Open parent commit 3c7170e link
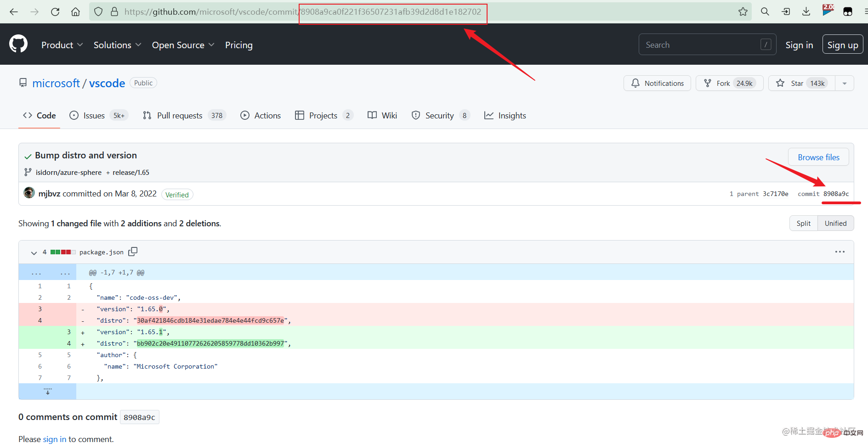 pyautogui.click(x=775, y=194)
